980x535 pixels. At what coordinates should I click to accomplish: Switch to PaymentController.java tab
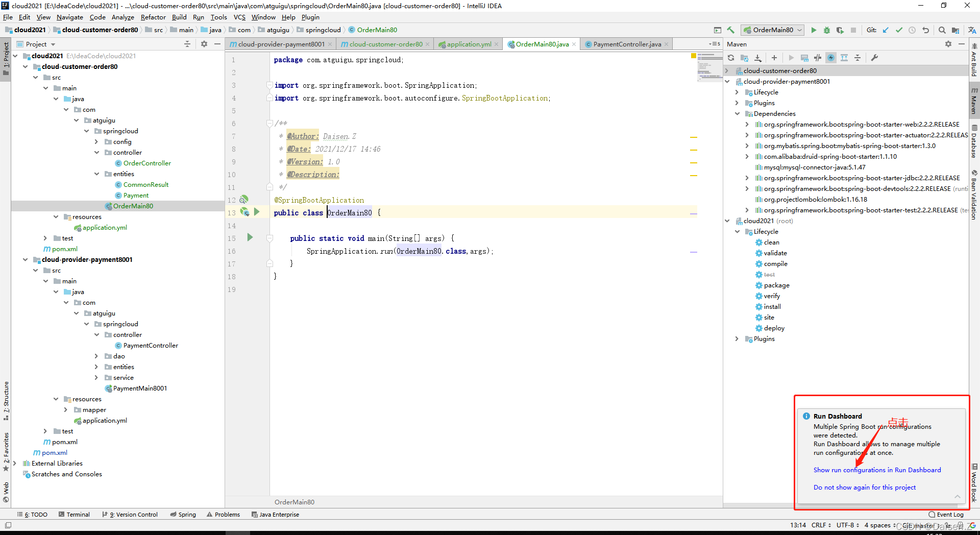tap(627, 44)
